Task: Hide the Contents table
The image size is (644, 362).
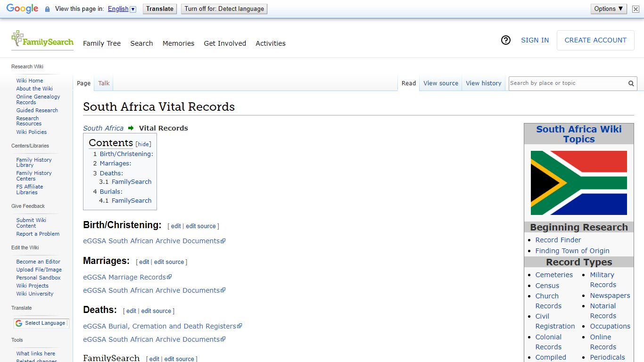Action: point(143,144)
